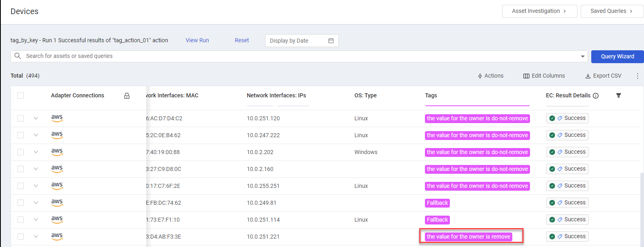Click the info icon next to EC: Result Details

tap(596, 96)
